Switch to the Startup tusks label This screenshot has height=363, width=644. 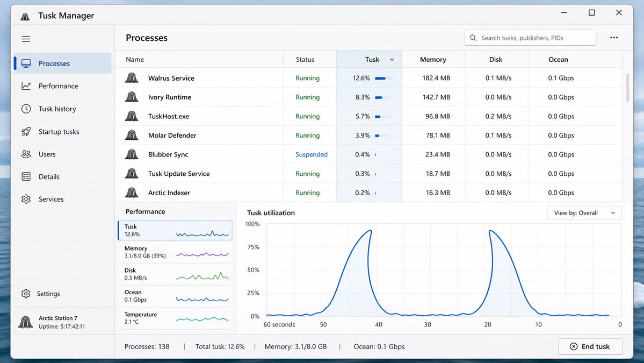(x=59, y=132)
